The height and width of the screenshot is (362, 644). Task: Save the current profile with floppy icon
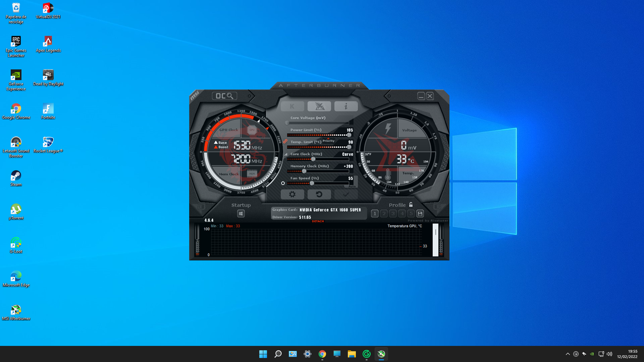420,214
